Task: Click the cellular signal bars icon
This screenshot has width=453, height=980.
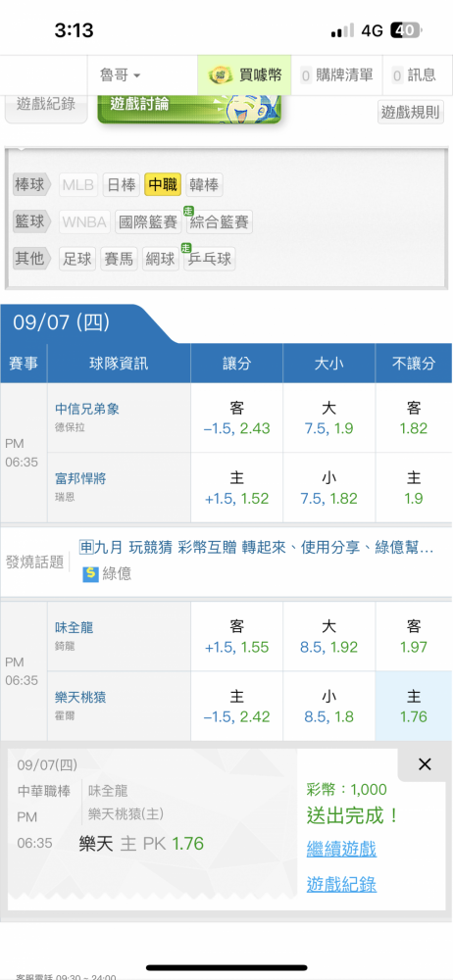Action: tap(343, 30)
